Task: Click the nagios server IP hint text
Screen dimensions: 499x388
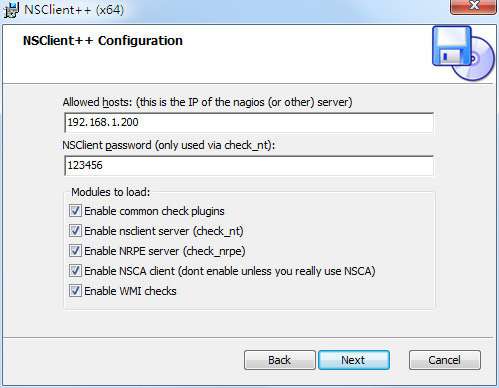Action: tap(244, 102)
